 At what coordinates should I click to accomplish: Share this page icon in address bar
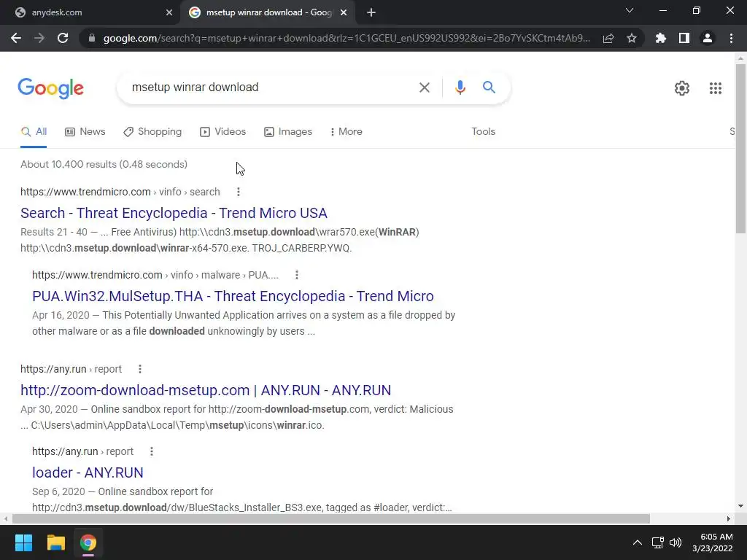click(x=608, y=38)
